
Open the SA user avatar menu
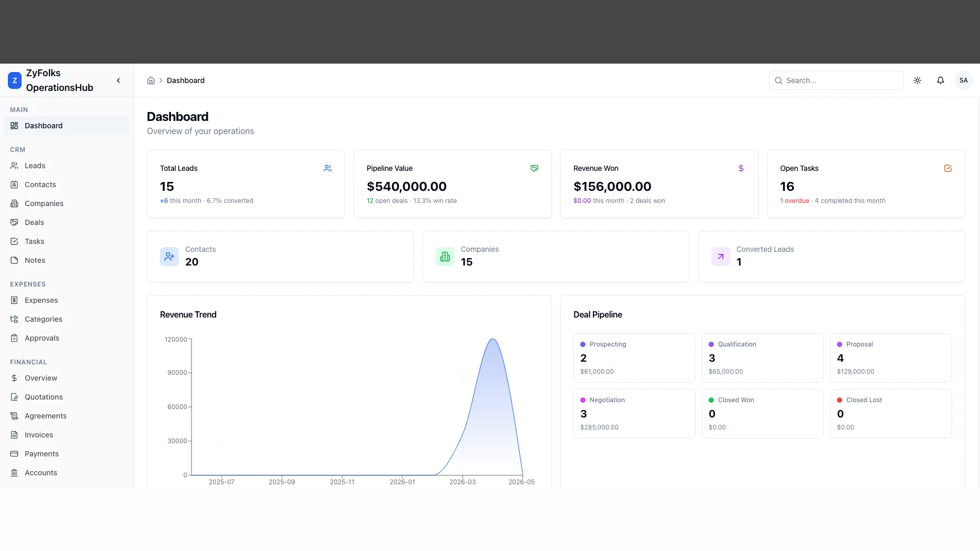964,80
